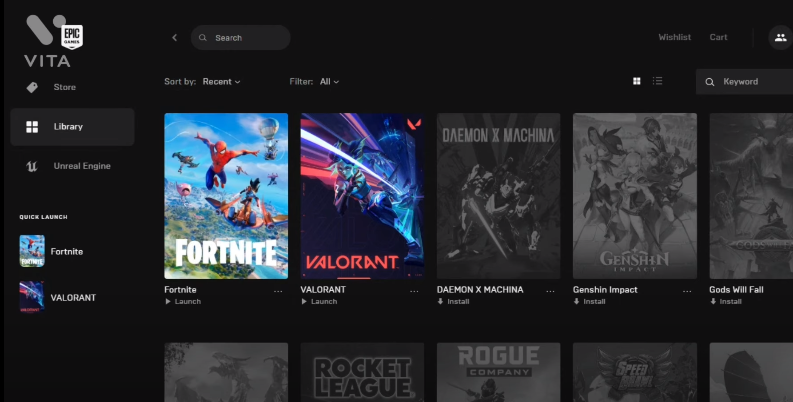Select the Speed Brawl cover art
Image resolution: width=793 pixels, height=402 pixels.
[635, 372]
